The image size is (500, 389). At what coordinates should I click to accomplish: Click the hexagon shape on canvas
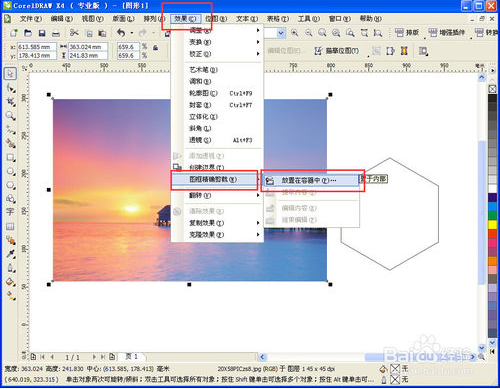(x=390, y=214)
